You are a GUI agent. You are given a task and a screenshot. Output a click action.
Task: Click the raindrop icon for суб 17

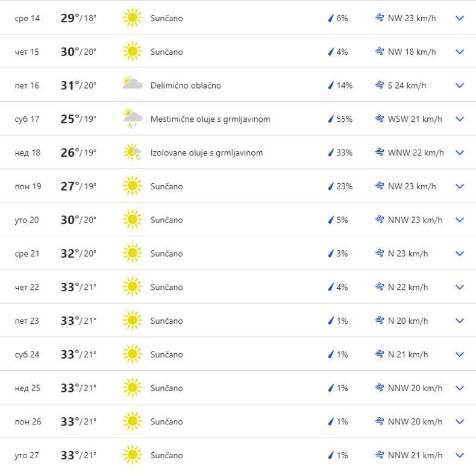point(330,119)
